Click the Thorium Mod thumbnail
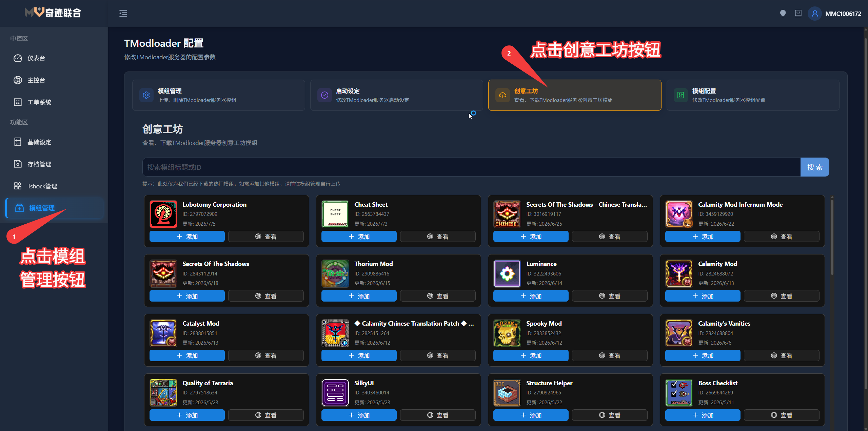868x431 pixels. click(335, 273)
